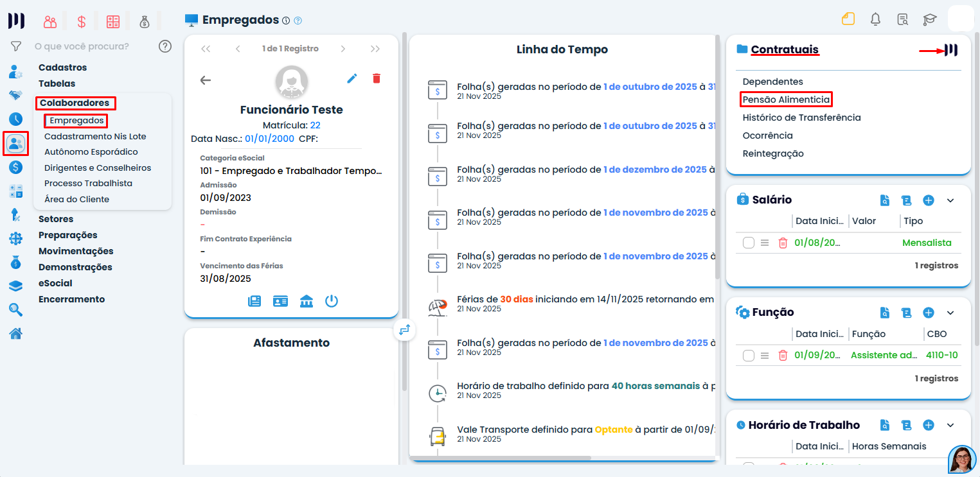Delete the Mensalista salary row
This screenshot has height=477, width=980.
(783, 243)
